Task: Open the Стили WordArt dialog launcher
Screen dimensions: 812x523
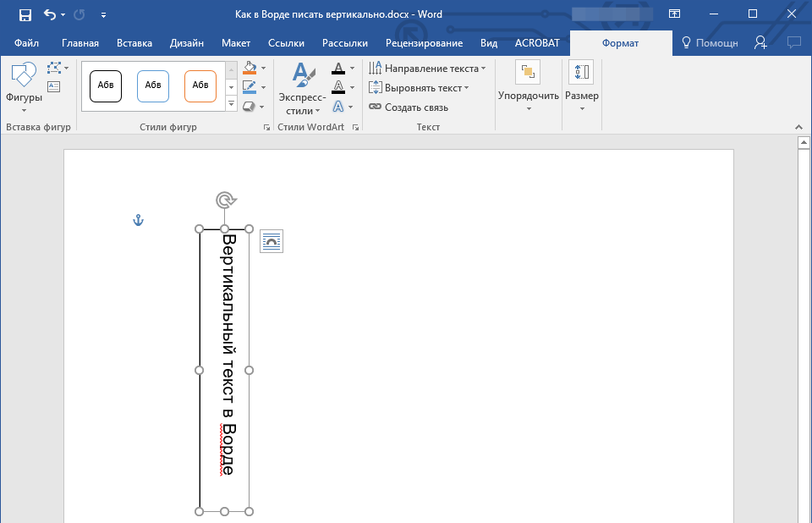Action: click(356, 128)
